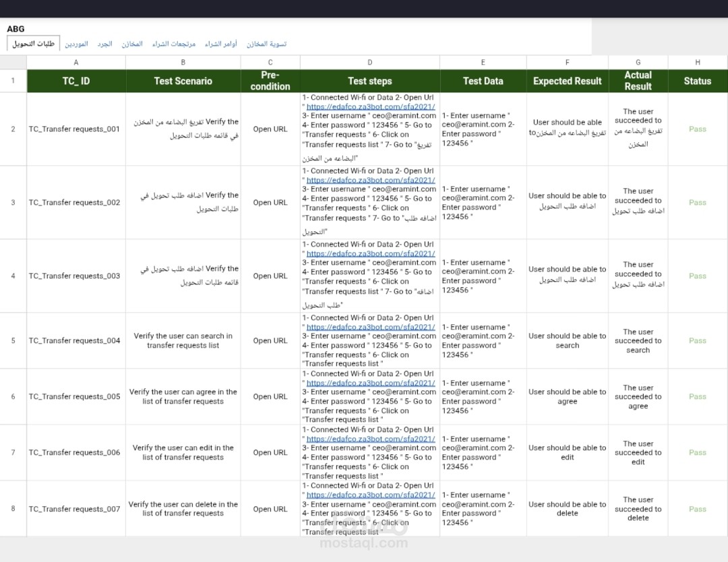The height and width of the screenshot is (562, 728).
Task: Select column B header
Action: pos(183,62)
